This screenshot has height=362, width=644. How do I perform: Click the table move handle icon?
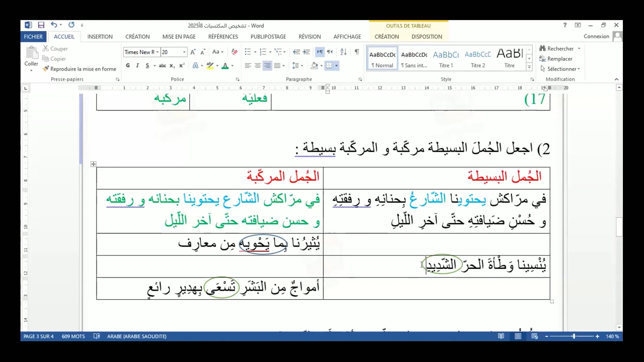[93, 164]
